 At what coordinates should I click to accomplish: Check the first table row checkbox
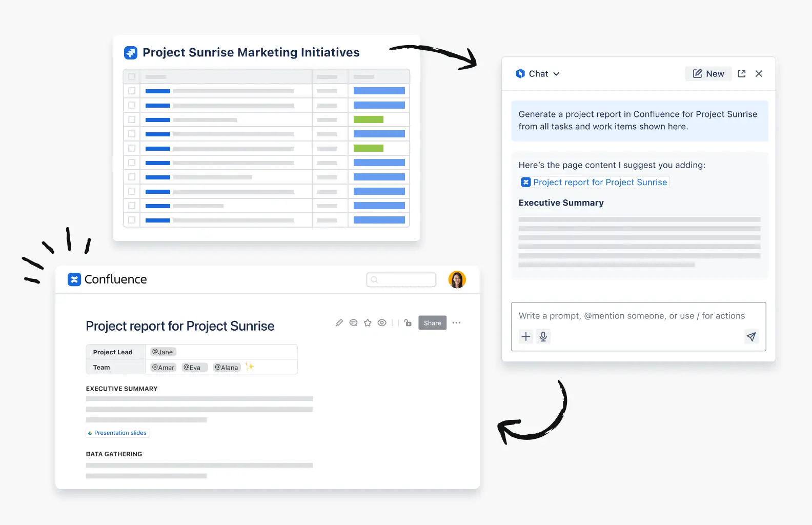132,91
